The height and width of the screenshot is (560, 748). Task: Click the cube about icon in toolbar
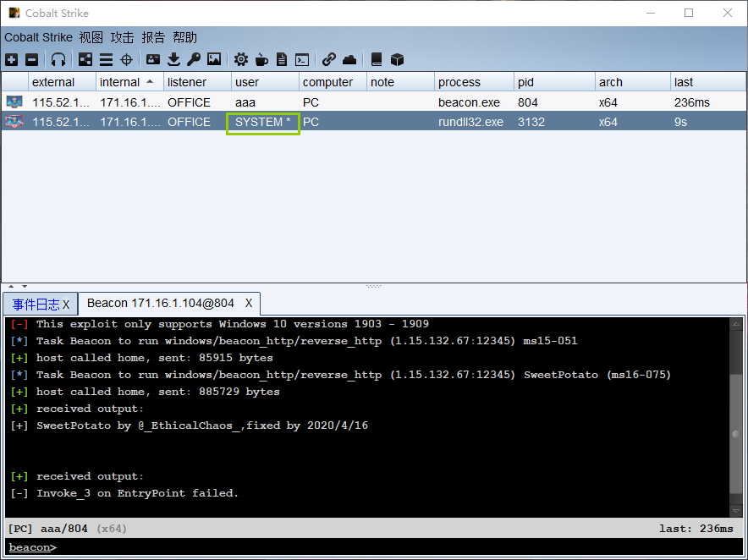coord(397,59)
